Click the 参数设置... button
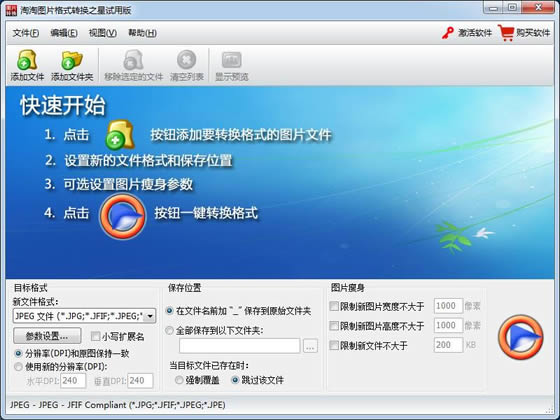The height and width of the screenshot is (420, 560). pos(47,336)
